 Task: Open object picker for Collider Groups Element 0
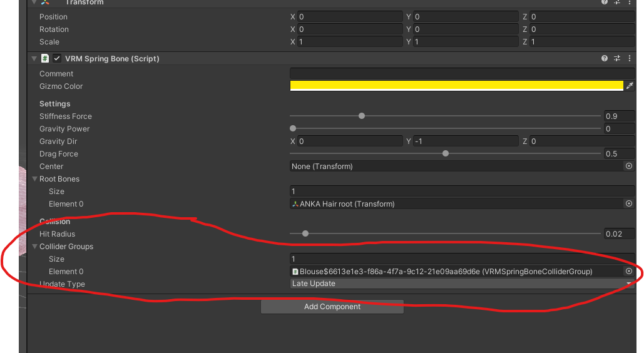coord(629,271)
